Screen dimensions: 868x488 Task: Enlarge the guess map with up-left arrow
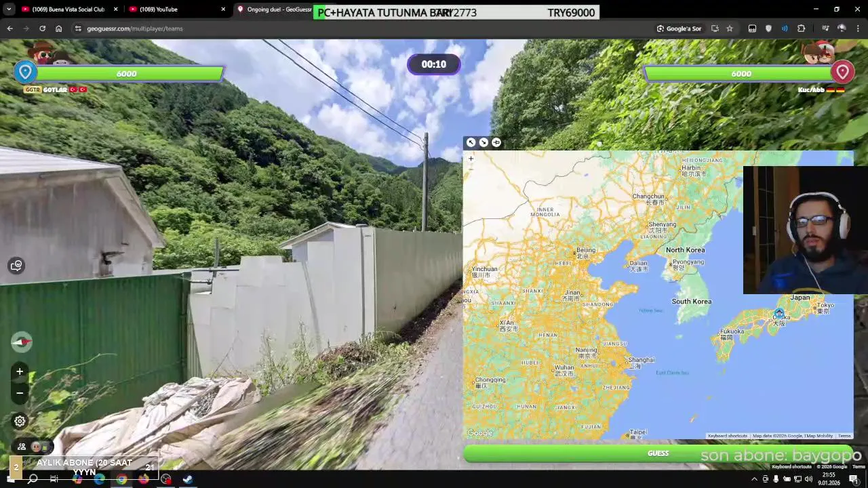pyautogui.click(x=471, y=142)
